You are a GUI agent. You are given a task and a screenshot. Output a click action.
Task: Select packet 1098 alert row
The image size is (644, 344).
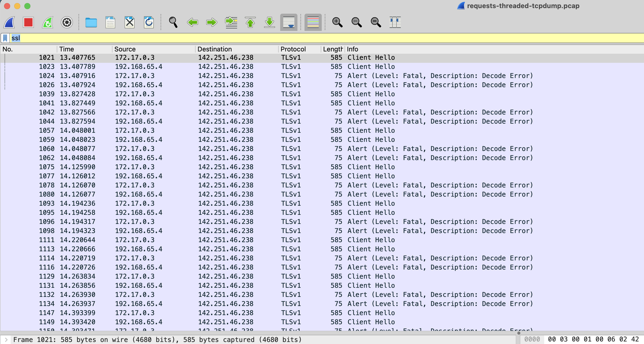point(322,231)
